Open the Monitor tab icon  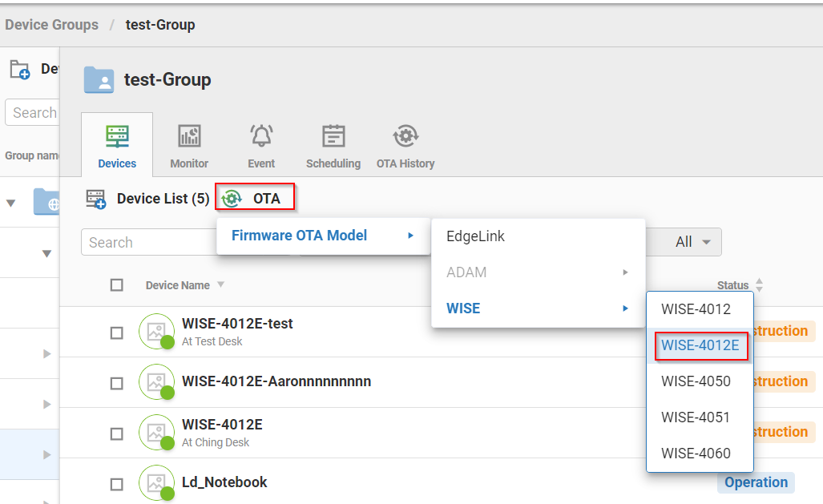(188, 136)
